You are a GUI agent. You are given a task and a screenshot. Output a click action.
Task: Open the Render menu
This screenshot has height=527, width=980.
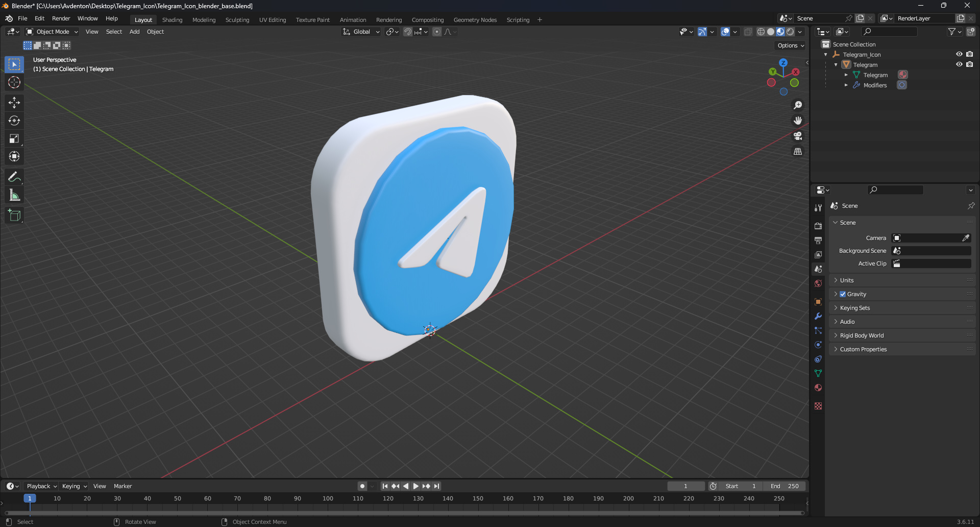tap(61, 18)
